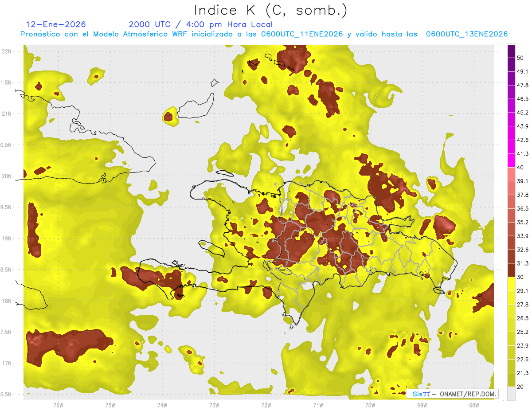Click the dark brown colorbar segment between 30 and 31.3

[511, 270]
